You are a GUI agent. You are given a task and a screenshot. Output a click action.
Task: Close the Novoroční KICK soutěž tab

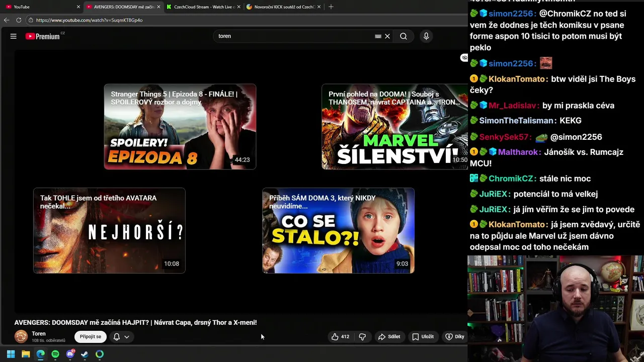[319, 7]
